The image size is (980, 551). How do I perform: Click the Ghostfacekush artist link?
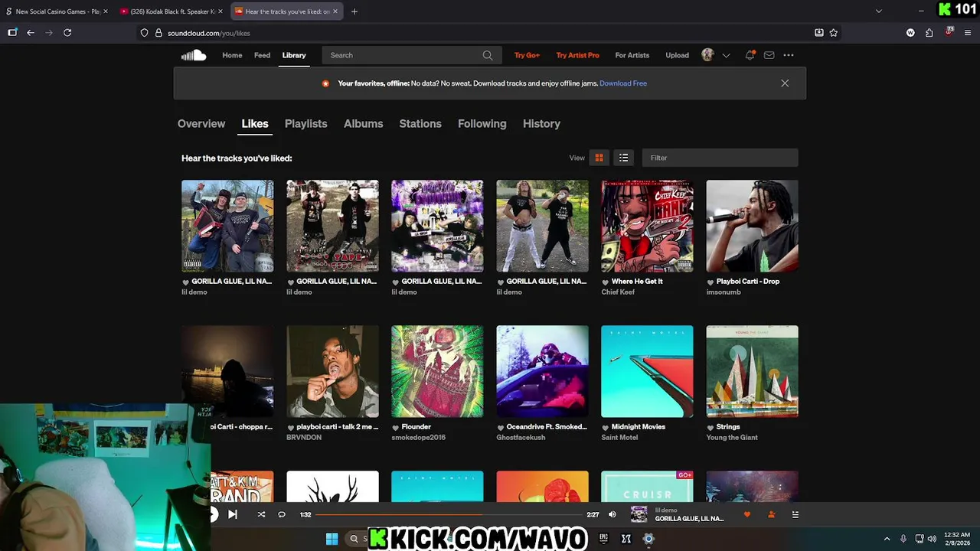[x=521, y=437]
